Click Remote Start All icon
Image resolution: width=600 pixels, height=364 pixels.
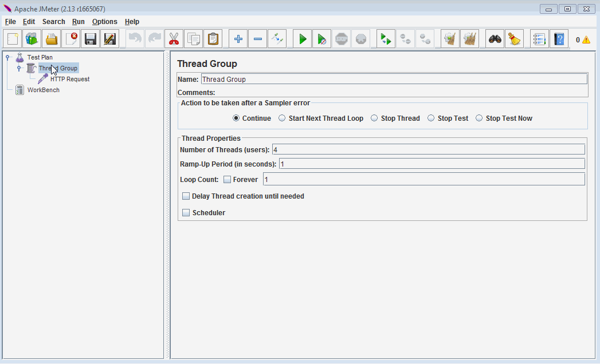[386, 39]
